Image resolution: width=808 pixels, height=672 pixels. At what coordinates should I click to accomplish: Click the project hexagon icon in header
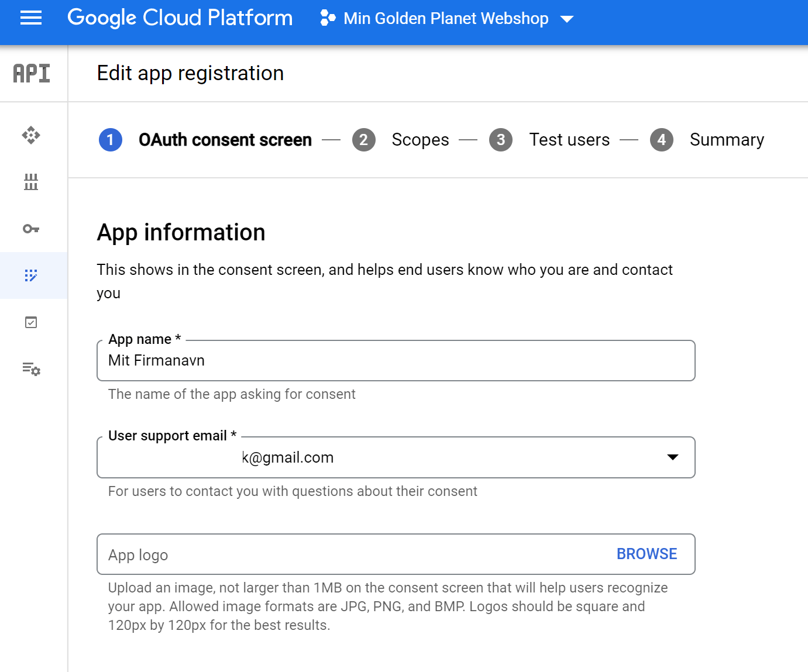pos(328,18)
